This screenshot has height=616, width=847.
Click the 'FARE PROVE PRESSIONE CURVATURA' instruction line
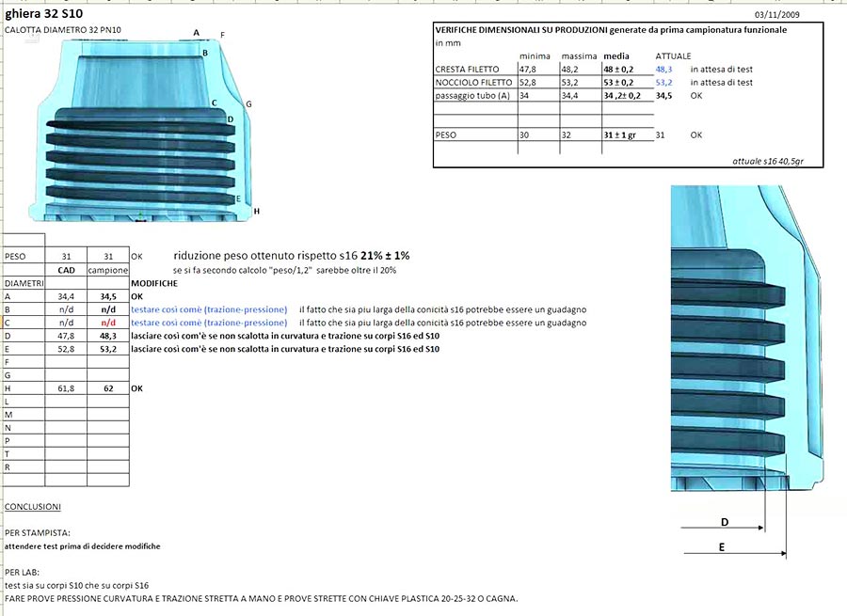tap(261, 599)
